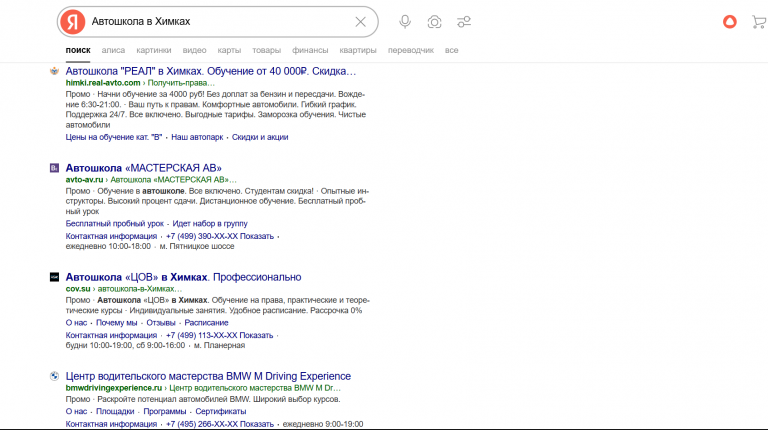This screenshot has width=768, height=430.
Task: Open Расписание sitelink of ЦОВ
Action: click(206, 323)
